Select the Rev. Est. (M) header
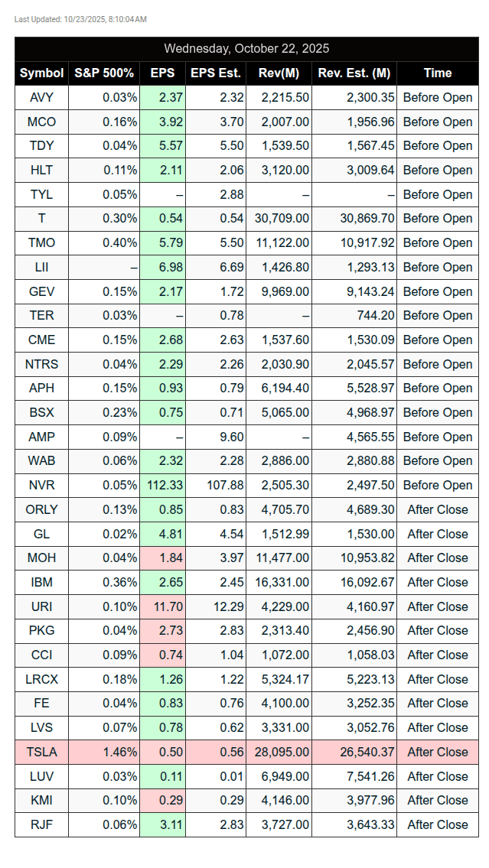 354,73
